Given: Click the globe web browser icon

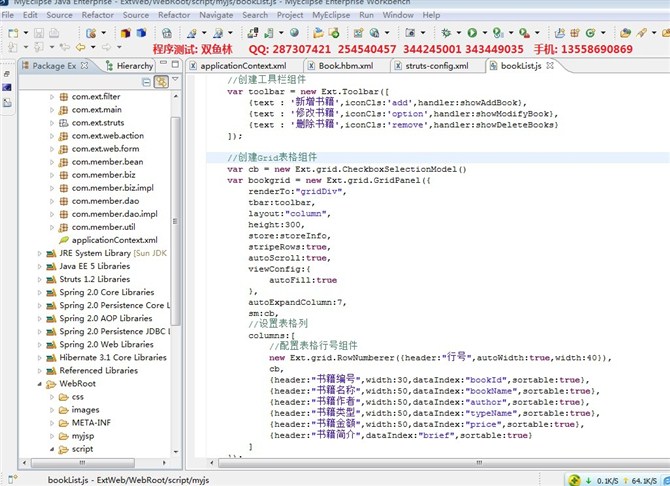Looking at the screenshot, I should [x=294, y=33].
